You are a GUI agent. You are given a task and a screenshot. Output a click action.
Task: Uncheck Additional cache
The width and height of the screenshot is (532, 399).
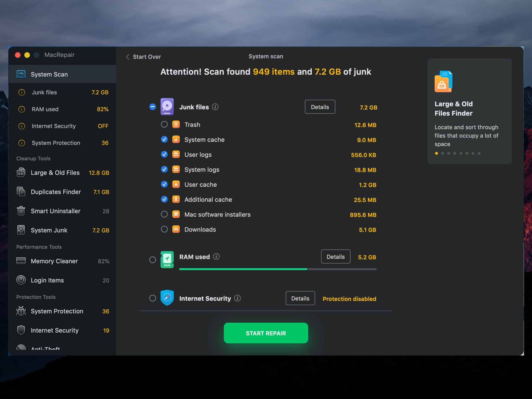click(164, 199)
